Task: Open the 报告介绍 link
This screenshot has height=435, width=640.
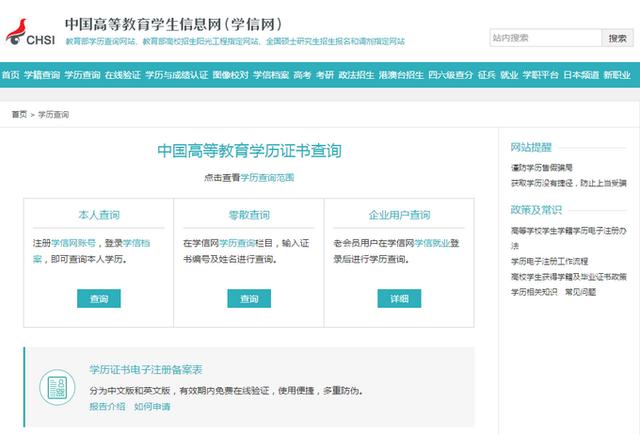Action: (107, 406)
